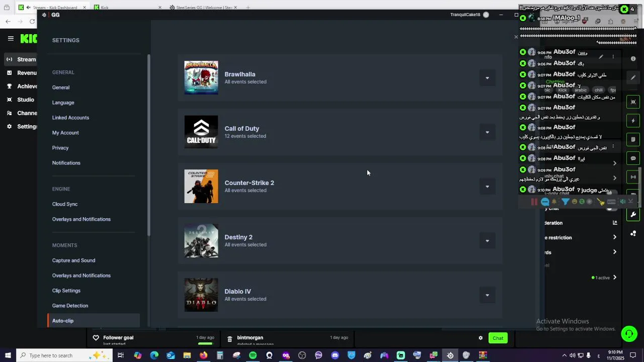Expand the '1 active' row chevron

(x=614, y=278)
